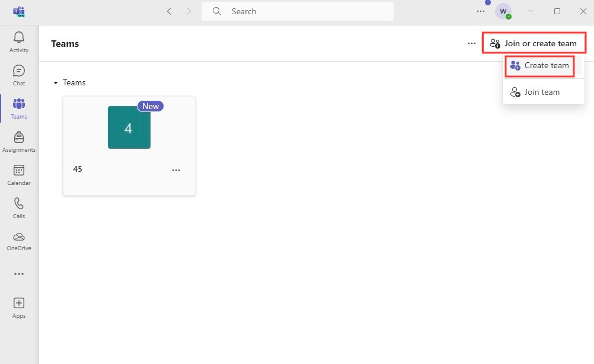The width and height of the screenshot is (594, 364).
Task: Open OneDrive cloud icon
Action: pos(18,237)
